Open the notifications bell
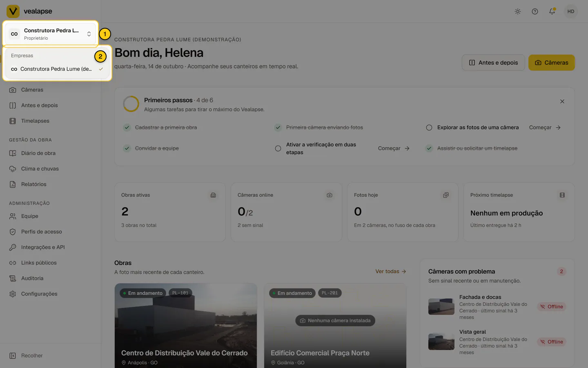The image size is (588, 368). (552, 11)
